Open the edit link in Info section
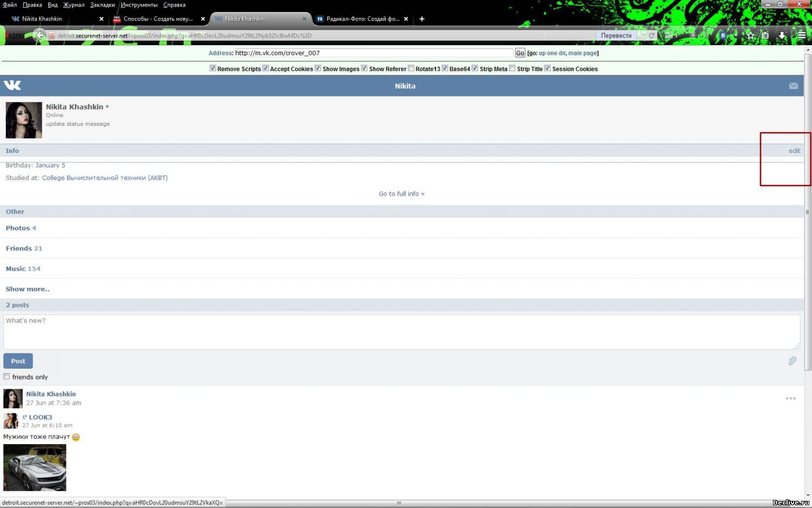 pyautogui.click(x=794, y=151)
